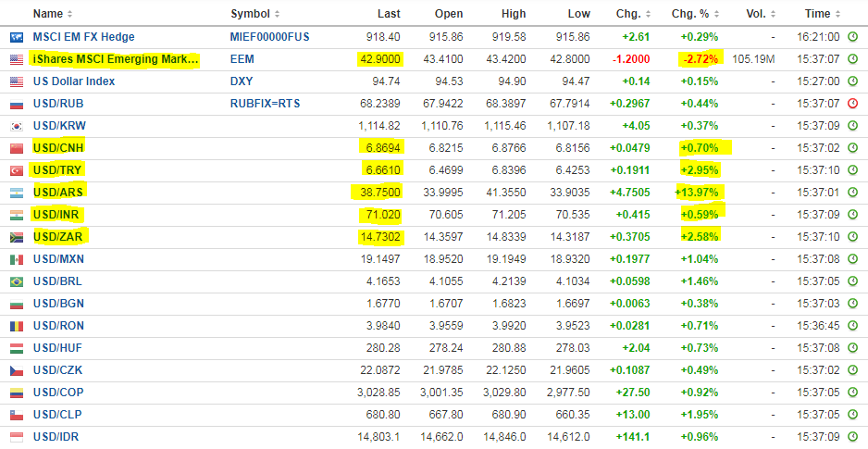Viewport: 868px width, 449px height.
Task: Click the clock icon in the USD/ARS row
Action: click(852, 193)
